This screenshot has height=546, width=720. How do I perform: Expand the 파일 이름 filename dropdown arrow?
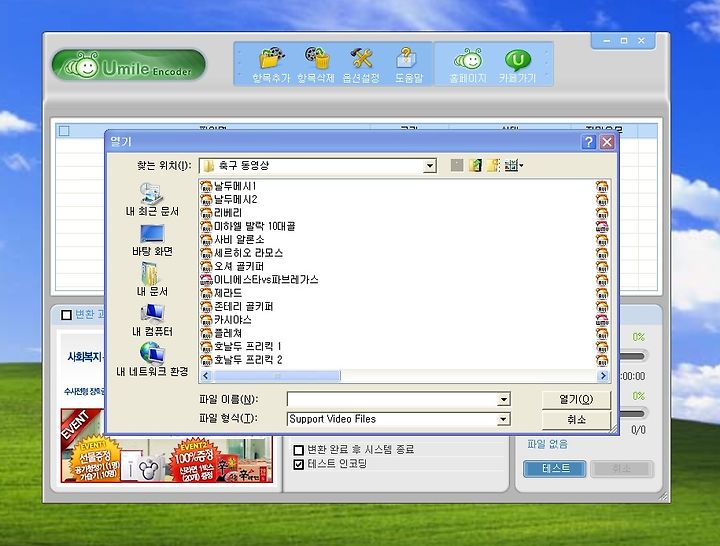tap(503, 400)
